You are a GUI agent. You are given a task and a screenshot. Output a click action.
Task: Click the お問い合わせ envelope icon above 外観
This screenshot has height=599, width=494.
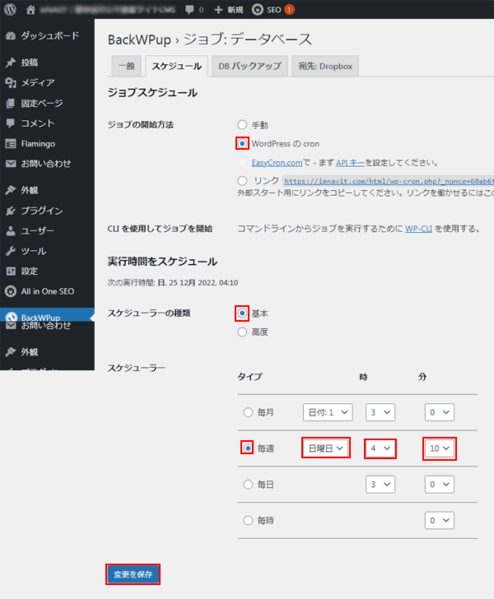11,164
